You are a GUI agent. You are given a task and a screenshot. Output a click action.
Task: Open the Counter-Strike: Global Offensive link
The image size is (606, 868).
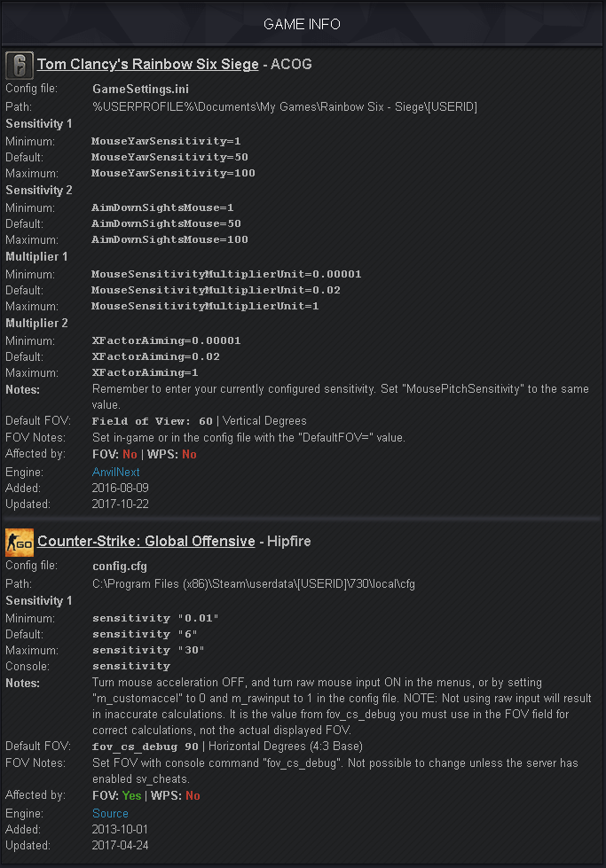point(146,541)
